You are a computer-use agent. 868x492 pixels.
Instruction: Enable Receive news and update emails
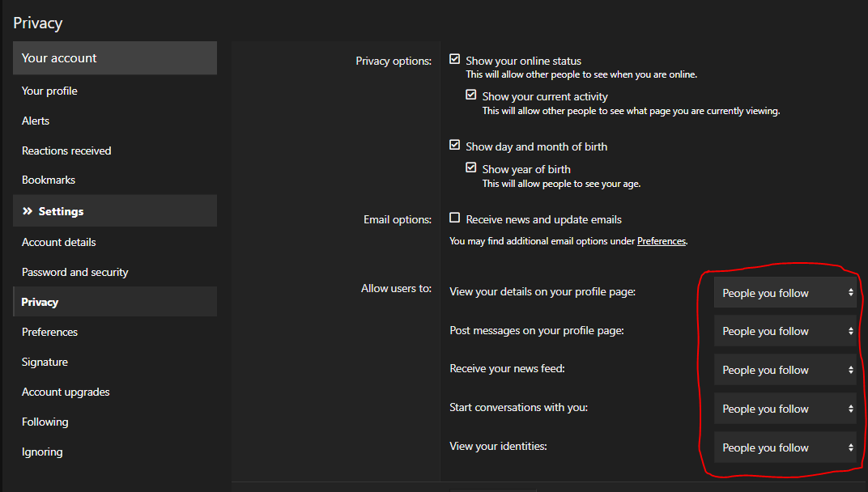point(455,218)
